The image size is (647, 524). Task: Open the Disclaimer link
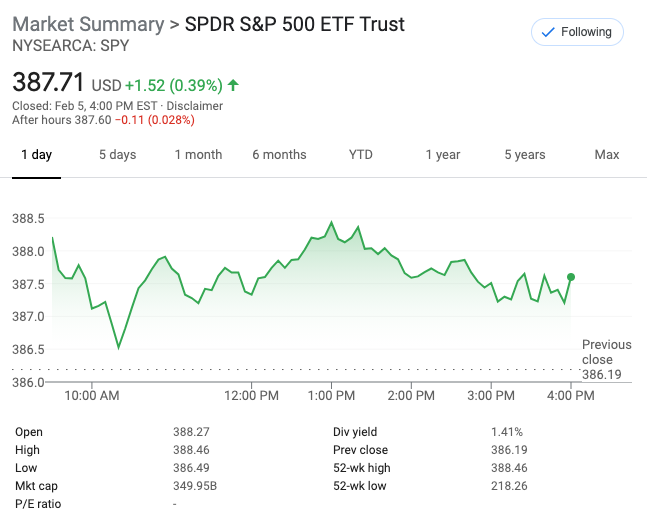coord(195,106)
